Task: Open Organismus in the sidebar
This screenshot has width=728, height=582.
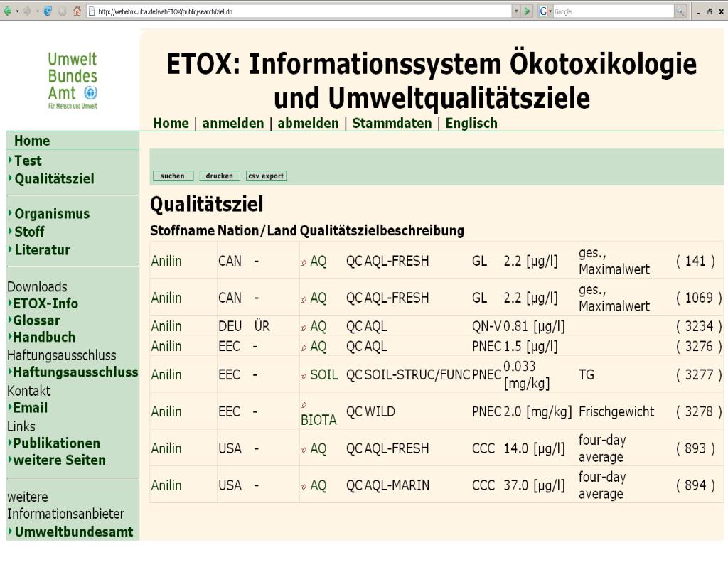Action: 52,213
